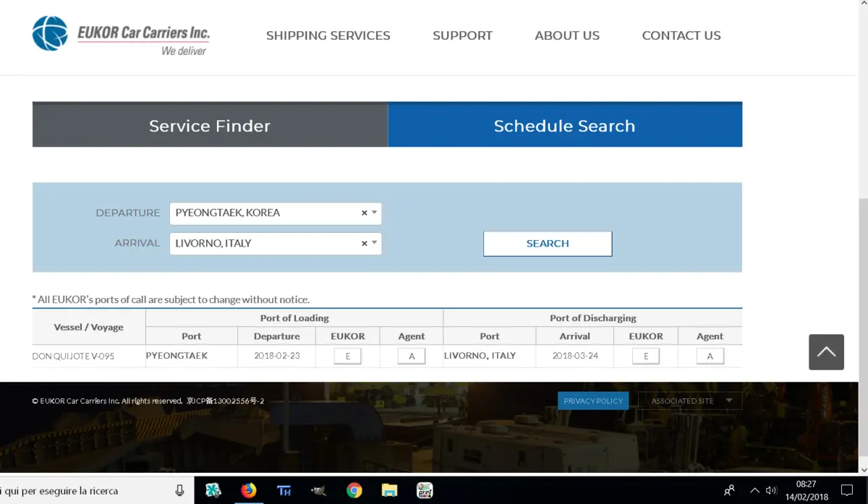Open Google Chrome from the taskbar
The height and width of the screenshot is (504, 868).
click(x=354, y=490)
